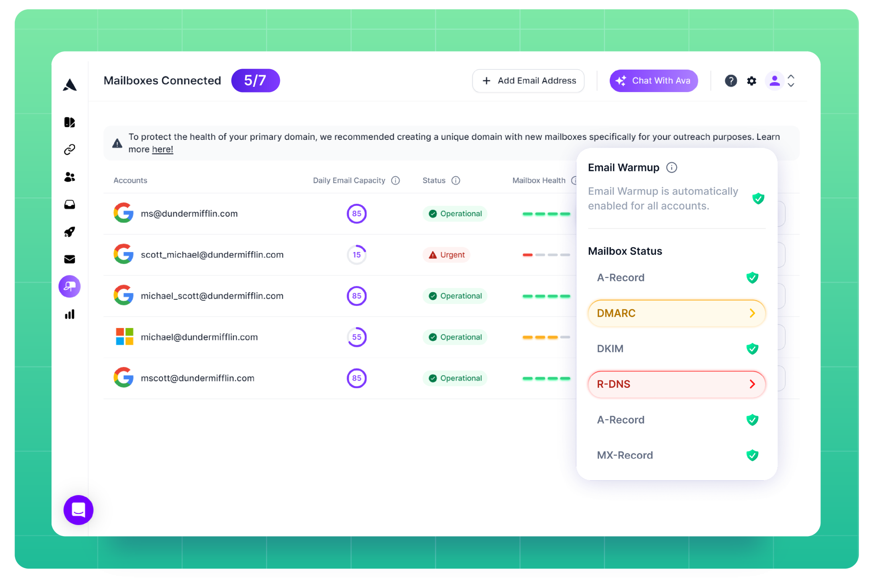The width and height of the screenshot is (872, 588).
Task: Click the Operational badge for michael_scott
Action: [x=455, y=296]
